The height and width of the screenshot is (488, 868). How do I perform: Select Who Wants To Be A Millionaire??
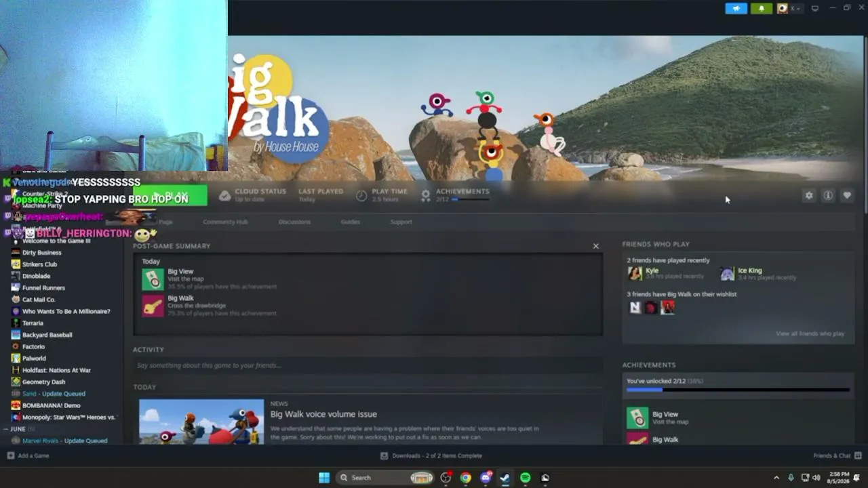(x=66, y=311)
